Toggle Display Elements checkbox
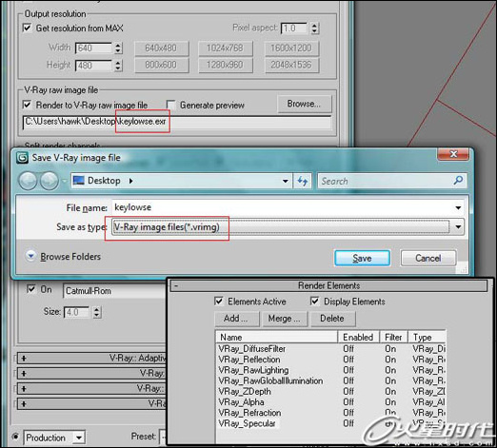The height and width of the screenshot is (448, 497). pos(314,301)
